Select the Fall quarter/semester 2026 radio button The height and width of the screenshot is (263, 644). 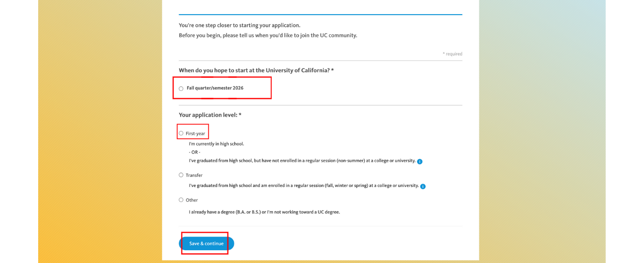coord(181,88)
